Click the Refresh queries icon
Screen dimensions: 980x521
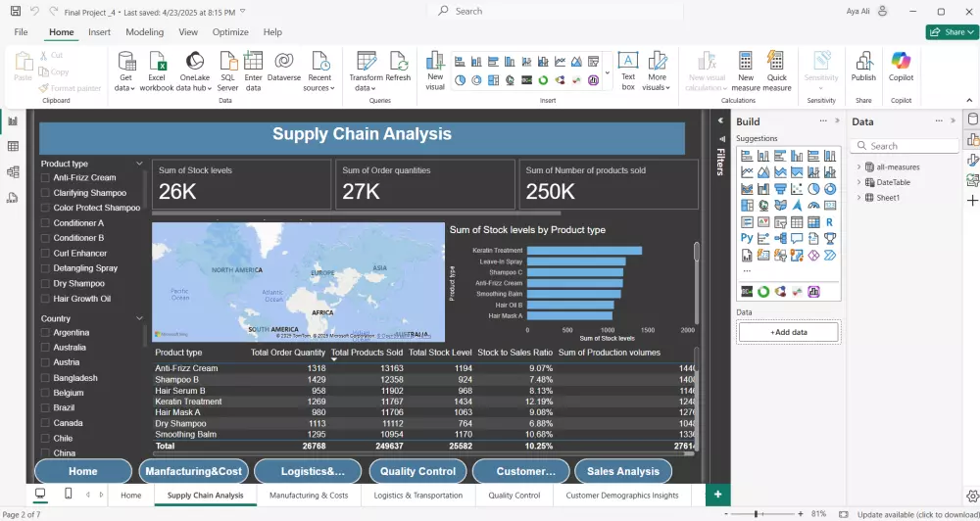pos(398,62)
